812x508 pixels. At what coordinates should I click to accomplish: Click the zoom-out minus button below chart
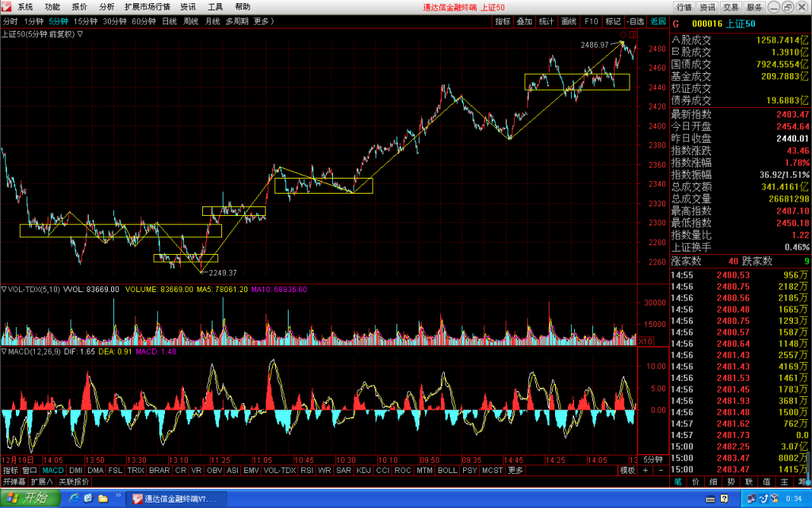(661, 470)
